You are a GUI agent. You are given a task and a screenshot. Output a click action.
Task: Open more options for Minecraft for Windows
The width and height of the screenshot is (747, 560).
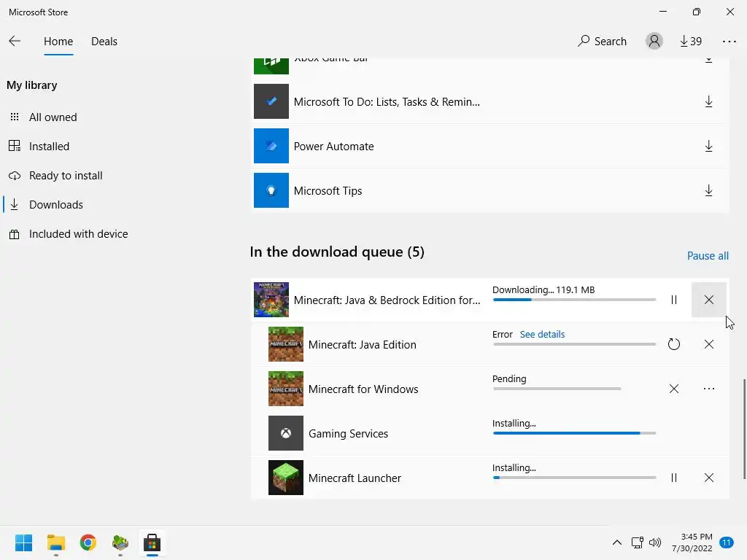708,389
